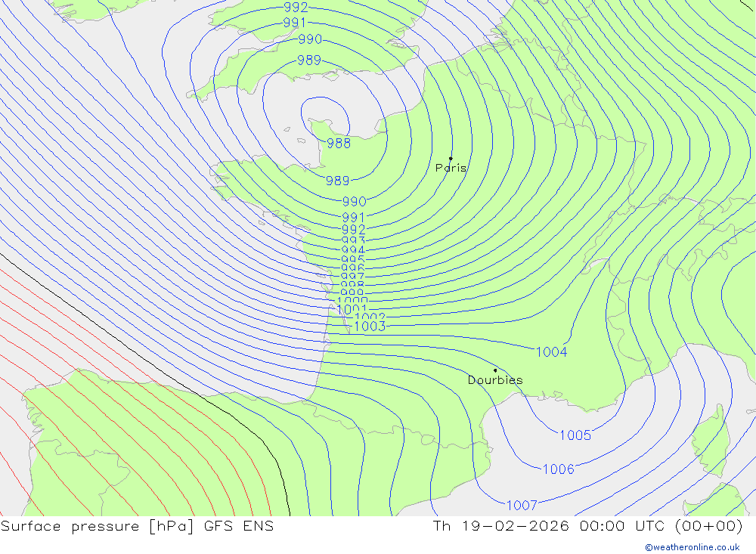Select the 1005 isobar label

click(x=575, y=435)
